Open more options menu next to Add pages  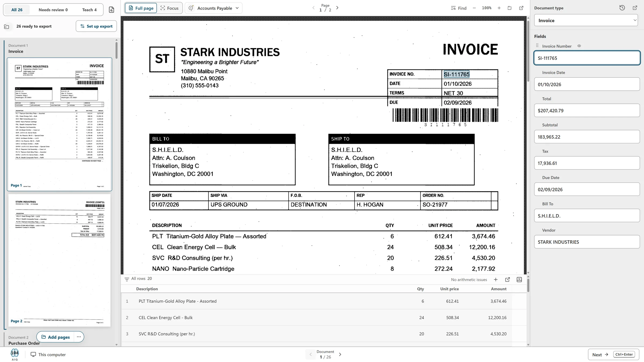tap(79, 337)
